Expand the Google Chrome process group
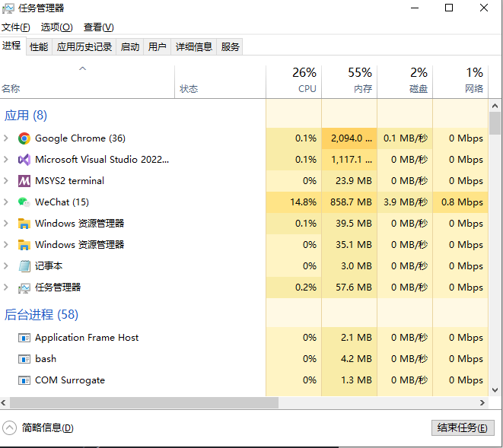This screenshot has width=503, height=448. (x=6, y=138)
